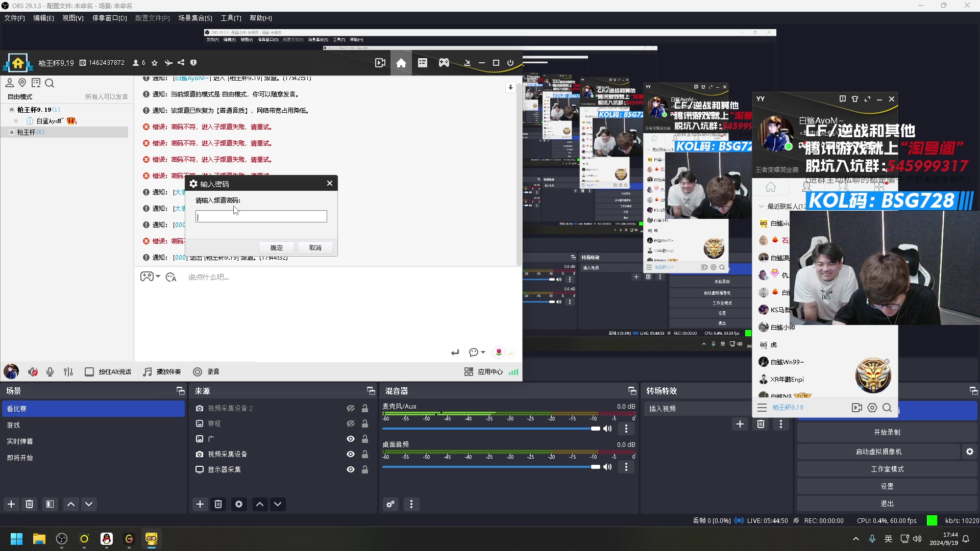Add a new scene with plus button
Image resolution: width=980 pixels, height=551 pixels.
[11, 504]
